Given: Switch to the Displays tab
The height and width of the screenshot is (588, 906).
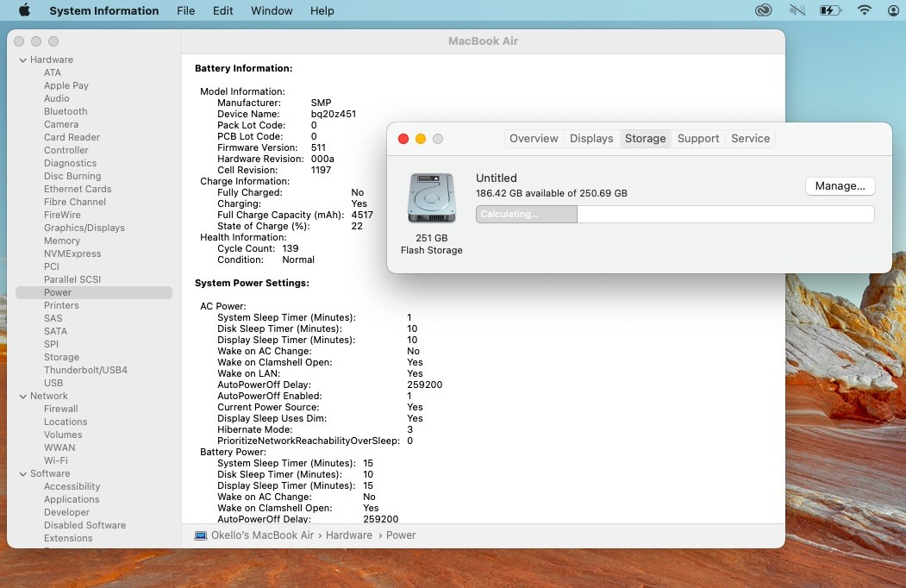Looking at the screenshot, I should pyautogui.click(x=591, y=138).
